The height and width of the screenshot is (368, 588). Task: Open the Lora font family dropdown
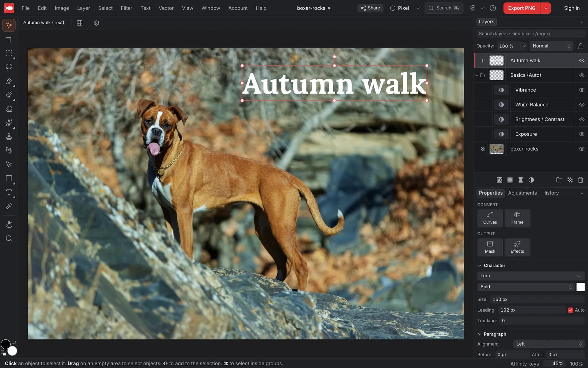point(530,276)
